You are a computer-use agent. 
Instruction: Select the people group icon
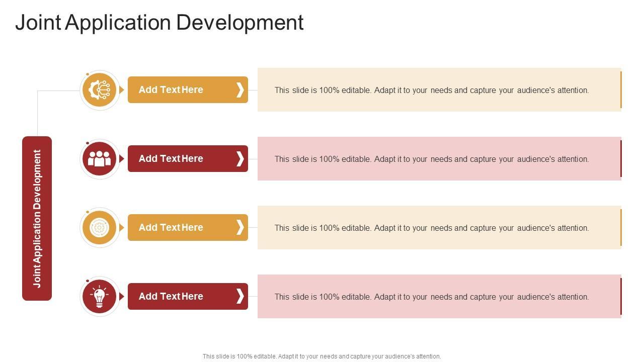pos(100,159)
